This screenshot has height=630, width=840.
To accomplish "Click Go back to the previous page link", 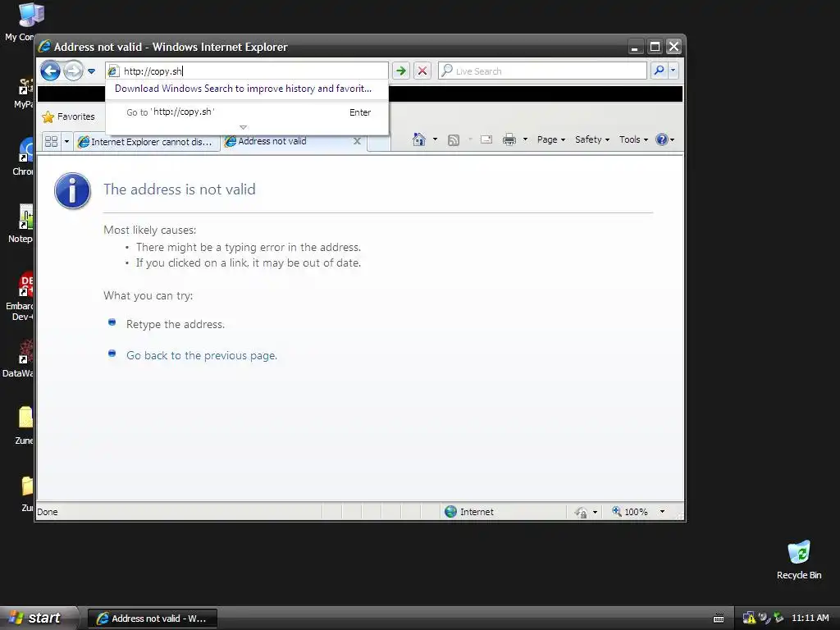I will point(202,356).
